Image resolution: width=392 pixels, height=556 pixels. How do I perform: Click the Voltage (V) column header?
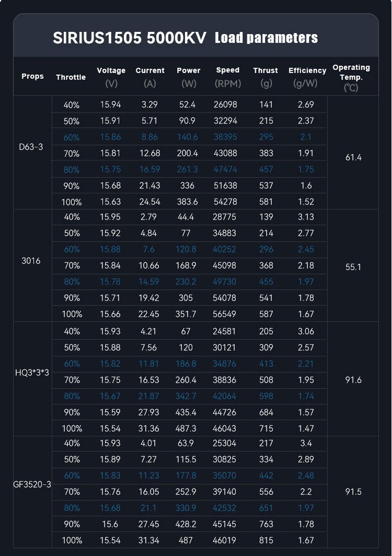pyautogui.click(x=111, y=77)
